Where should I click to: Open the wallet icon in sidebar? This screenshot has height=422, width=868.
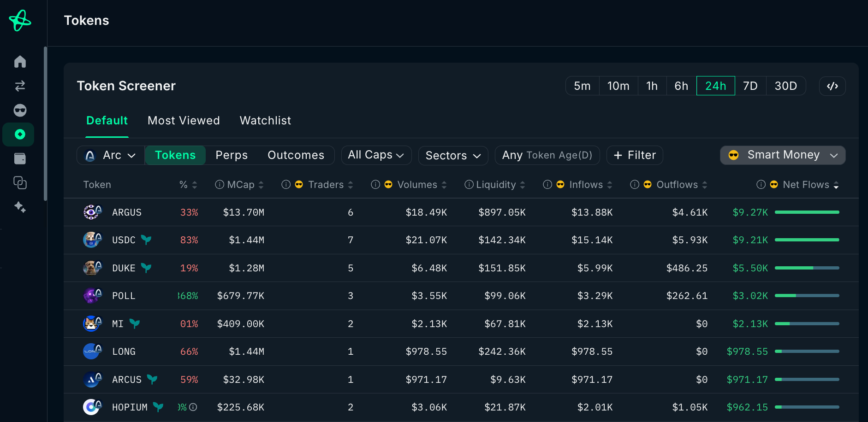coord(20,158)
